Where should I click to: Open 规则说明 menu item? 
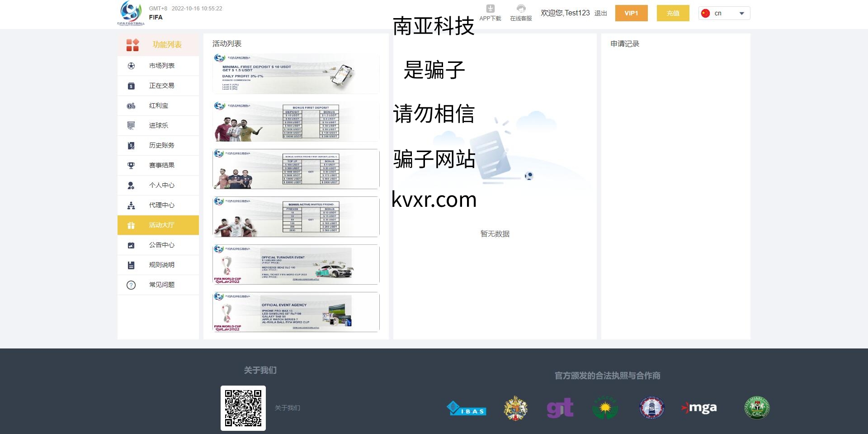pyautogui.click(x=158, y=265)
